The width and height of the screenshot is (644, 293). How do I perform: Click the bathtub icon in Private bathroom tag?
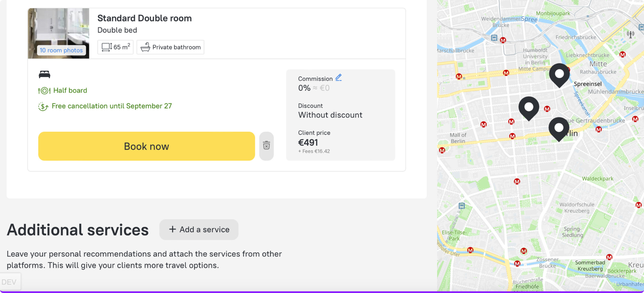(145, 47)
